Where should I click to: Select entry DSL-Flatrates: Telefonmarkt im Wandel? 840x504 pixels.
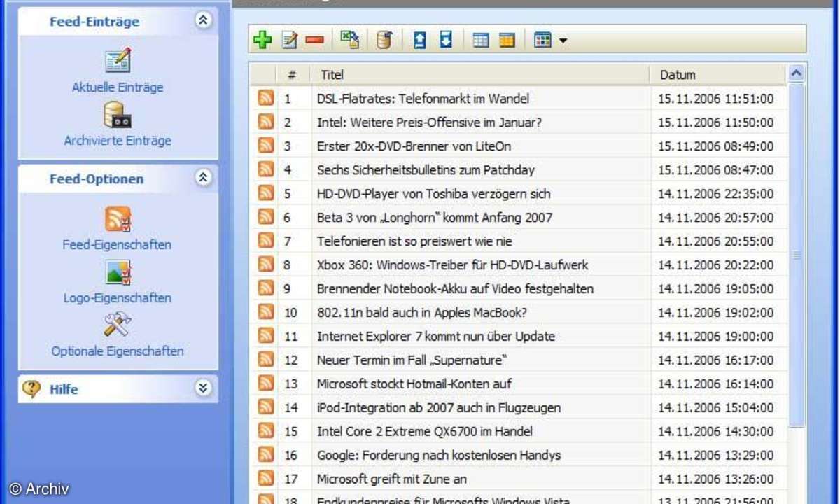[423, 99]
